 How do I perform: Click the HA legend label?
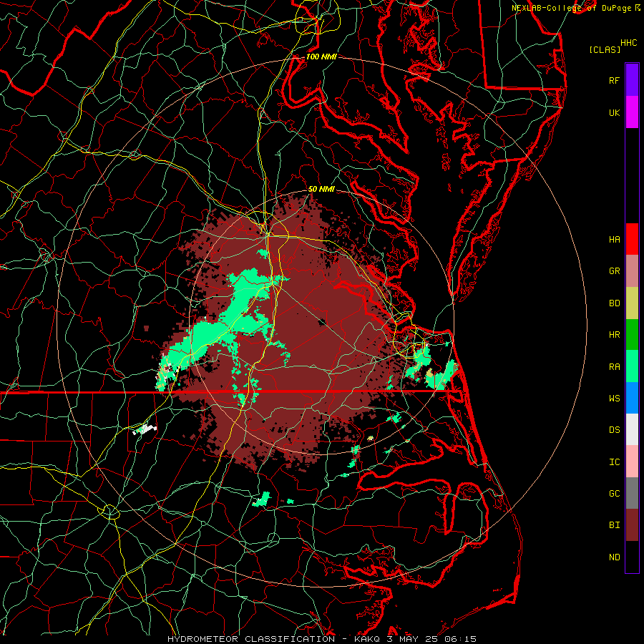[614, 239]
